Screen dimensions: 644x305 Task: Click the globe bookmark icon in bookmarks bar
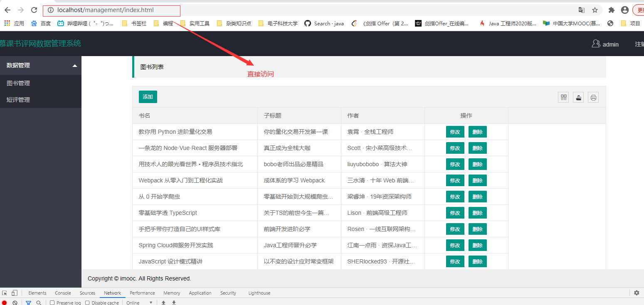[610, 23]
